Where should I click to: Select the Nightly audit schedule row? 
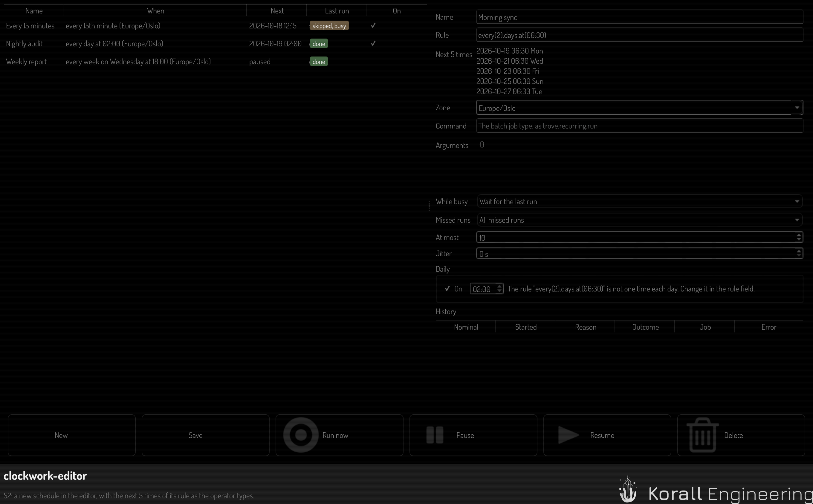click(x=215, y=44)
